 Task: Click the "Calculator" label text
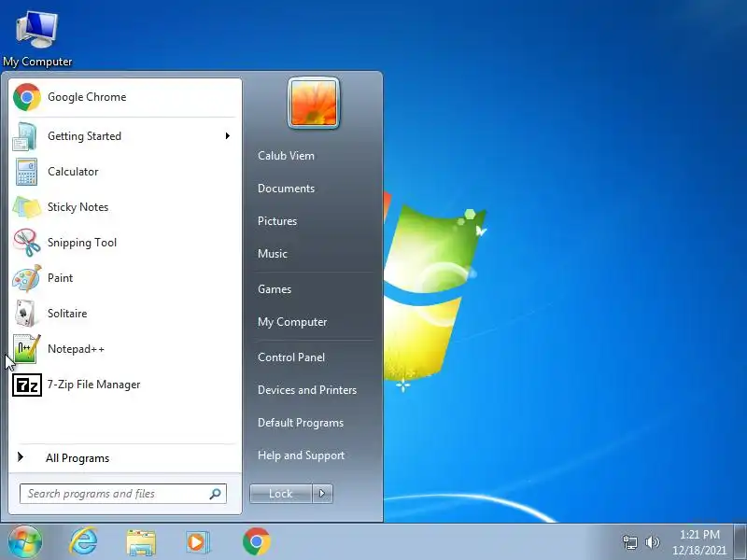(73, 172)
